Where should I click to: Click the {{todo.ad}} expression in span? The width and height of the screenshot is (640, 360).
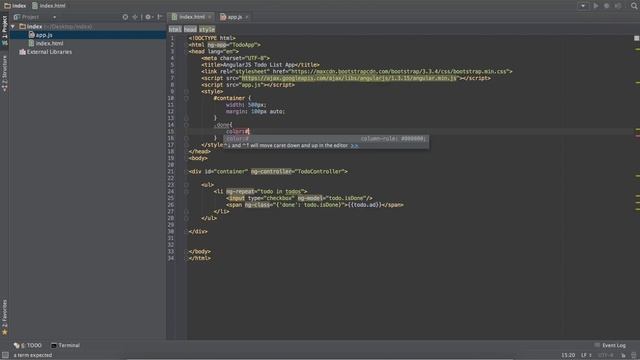point(364,205)
